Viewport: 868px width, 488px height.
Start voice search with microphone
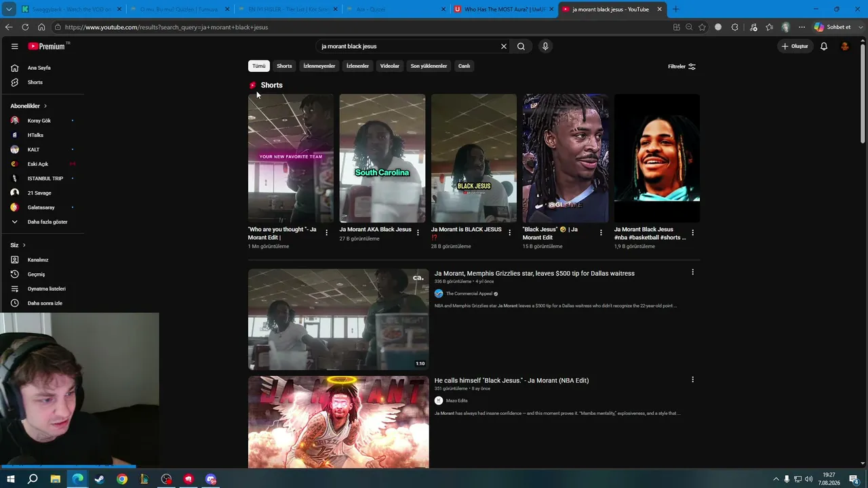coord(545,46)
